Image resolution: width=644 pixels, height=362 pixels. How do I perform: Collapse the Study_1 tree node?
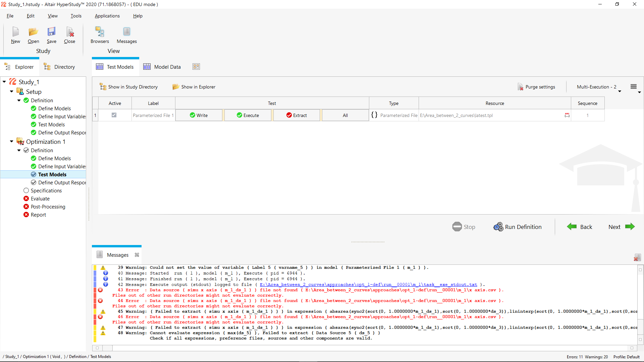[4, 82]
